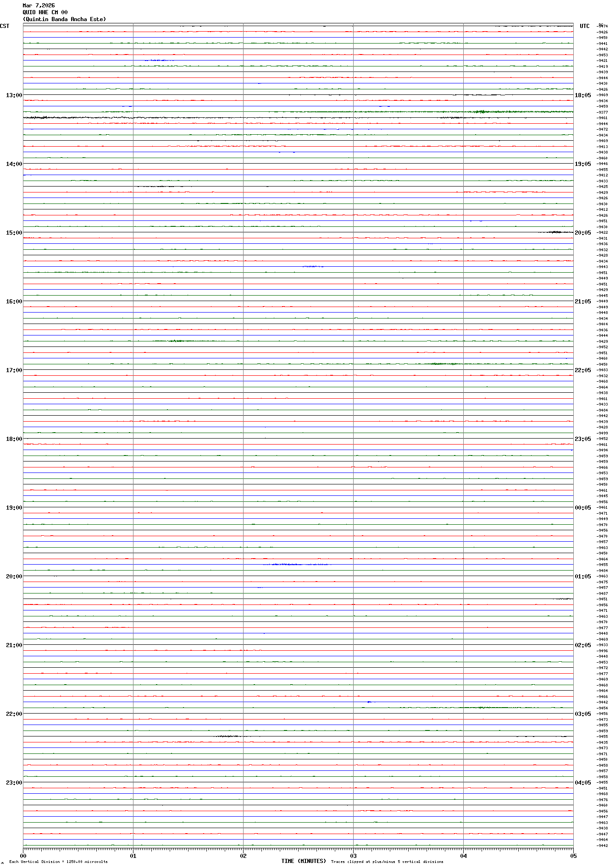Click the 20:00 CST time label

pos(14,577)
